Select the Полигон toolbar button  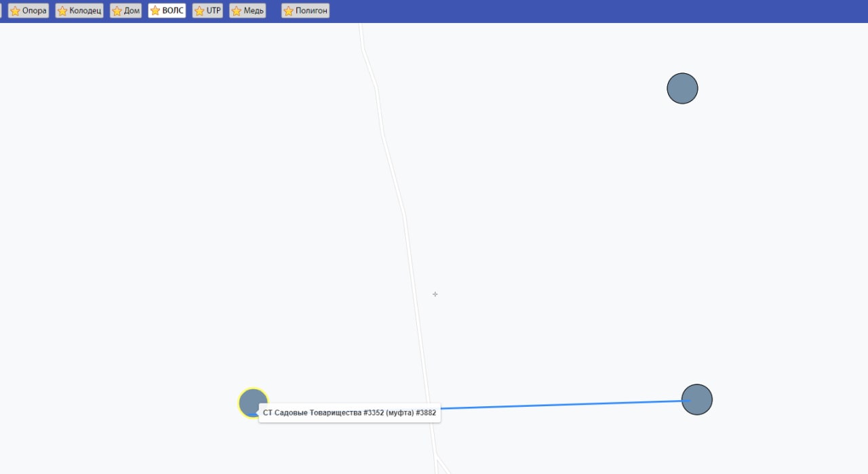[x=305, y=11]
